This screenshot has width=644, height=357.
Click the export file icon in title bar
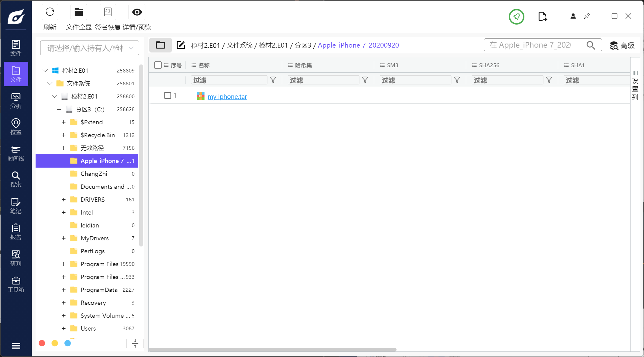point(542,17)
